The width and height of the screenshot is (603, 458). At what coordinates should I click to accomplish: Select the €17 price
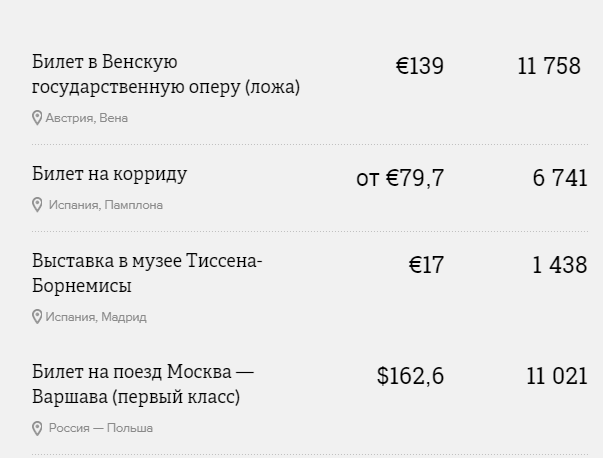pos(426,265)
